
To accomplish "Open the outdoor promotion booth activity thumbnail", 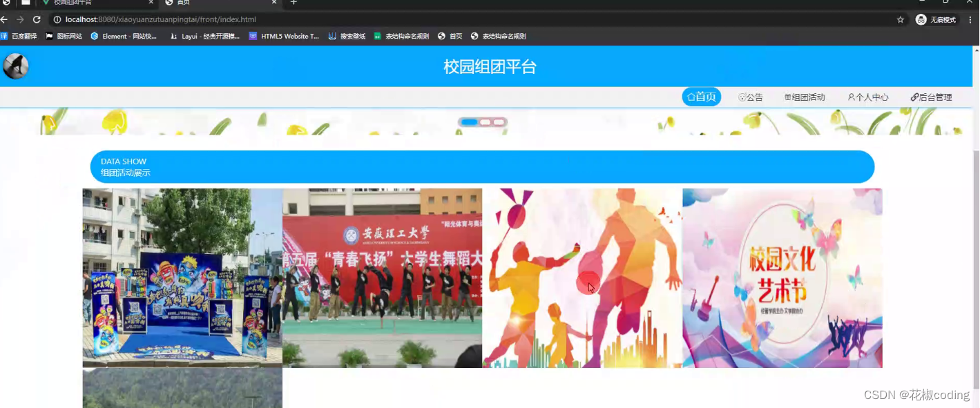I will click(182, 278).
